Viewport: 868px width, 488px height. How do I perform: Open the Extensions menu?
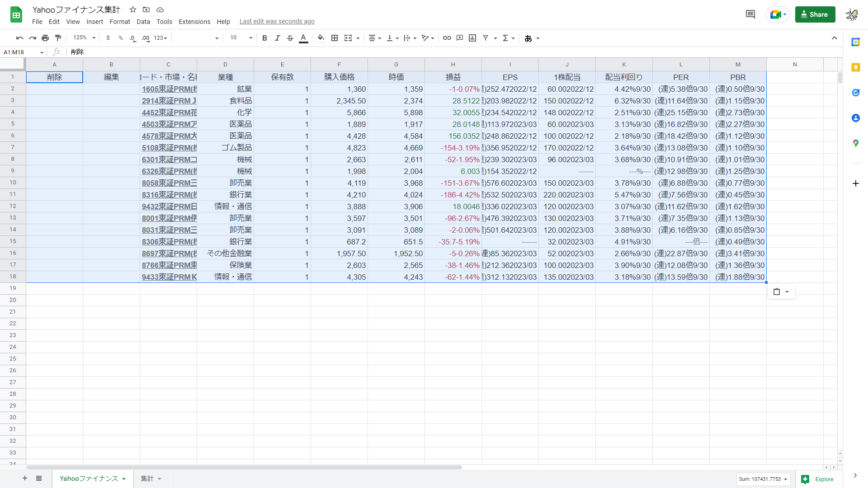coord(194,22)
